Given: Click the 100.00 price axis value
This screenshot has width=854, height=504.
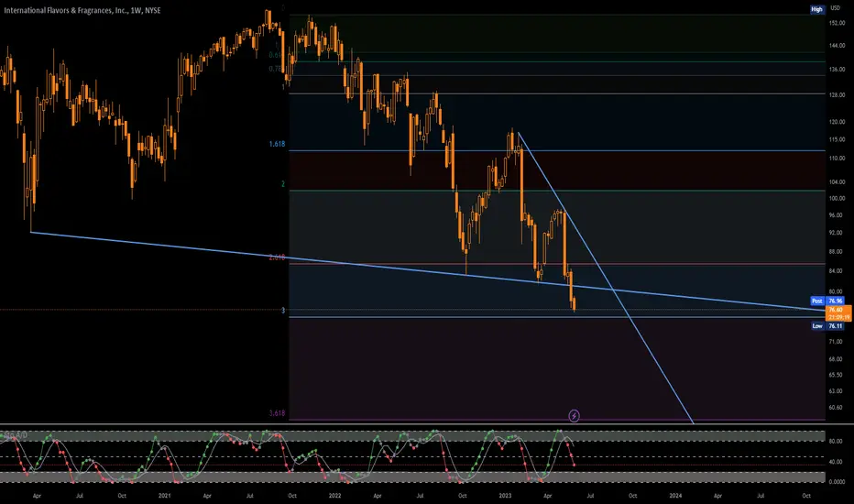Looking at the screenshot, I should [837, 198].
